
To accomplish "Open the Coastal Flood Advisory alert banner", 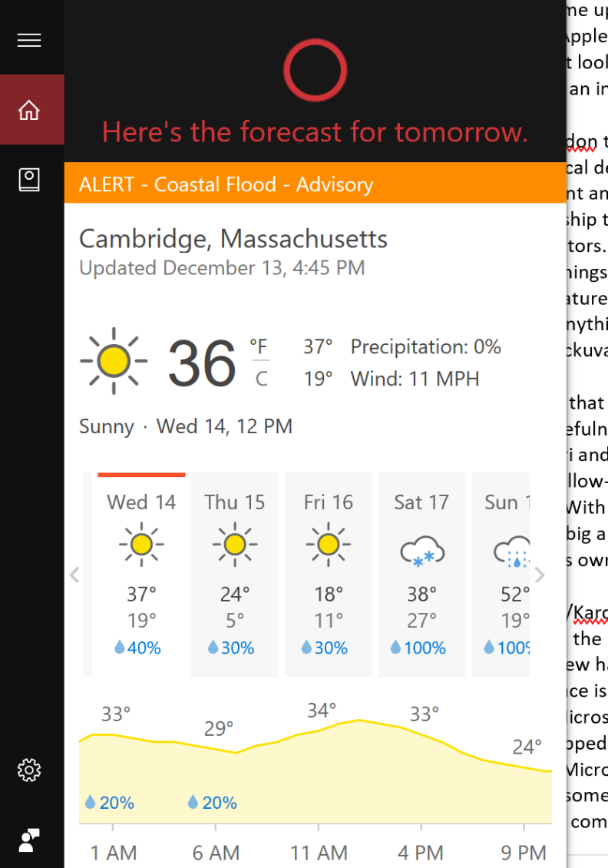I will click(316, 184).
